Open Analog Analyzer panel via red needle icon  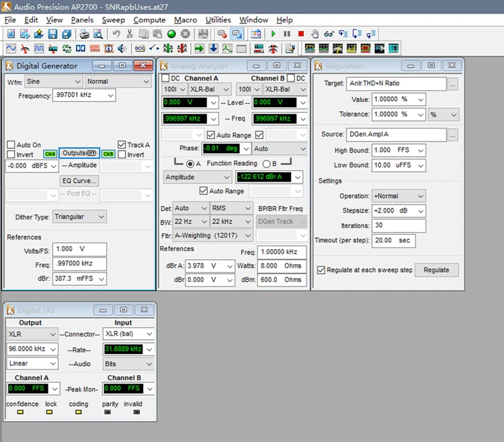pyautogui.click(x=25, y=48)
